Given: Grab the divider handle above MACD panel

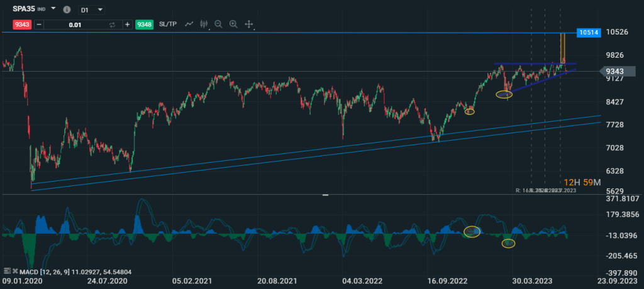Looking at the screenshot, I should click(325, 195).
